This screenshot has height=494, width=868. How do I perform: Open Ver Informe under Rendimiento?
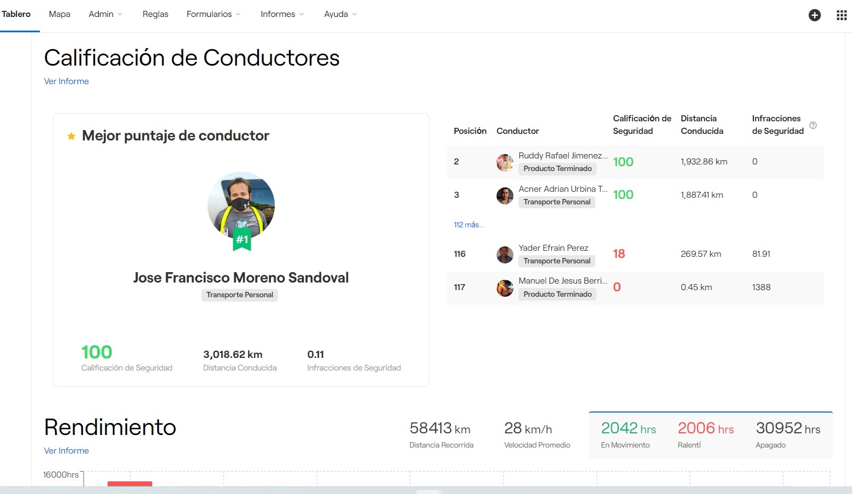click(x=66, y=451)
